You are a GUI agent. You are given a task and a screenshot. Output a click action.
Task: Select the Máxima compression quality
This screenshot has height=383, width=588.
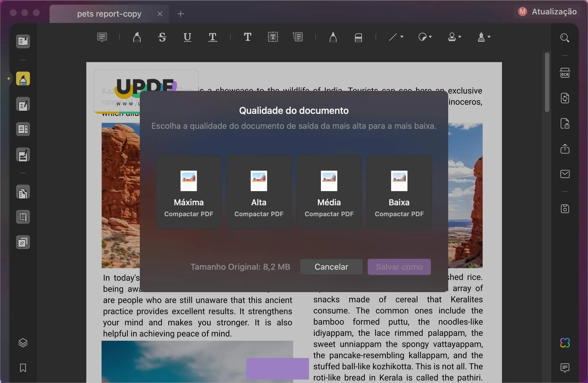coord(188,191)
